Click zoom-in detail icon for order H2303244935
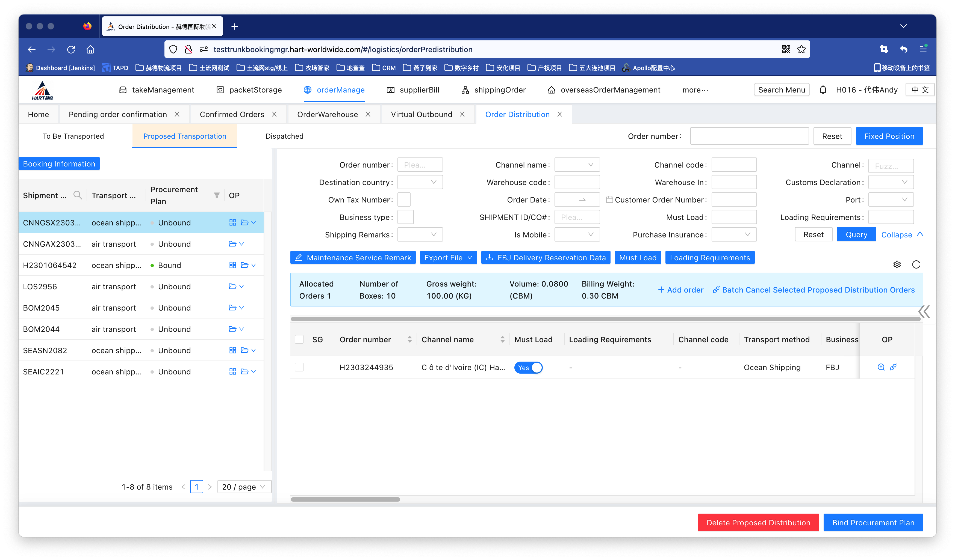 [x=881, y=367]
